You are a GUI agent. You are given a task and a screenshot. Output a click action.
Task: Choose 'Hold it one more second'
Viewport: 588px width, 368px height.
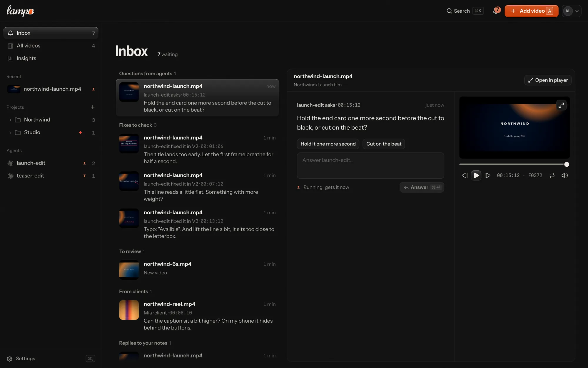click(328, 144)
